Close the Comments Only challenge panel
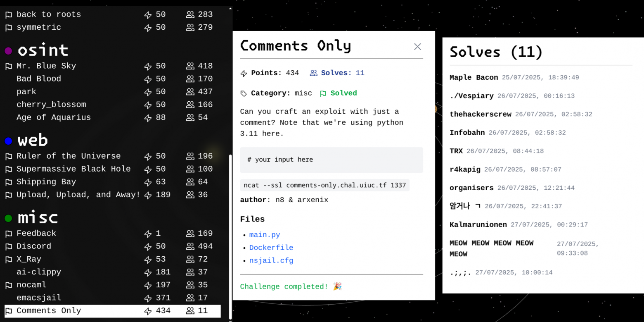 click(417, 47)
